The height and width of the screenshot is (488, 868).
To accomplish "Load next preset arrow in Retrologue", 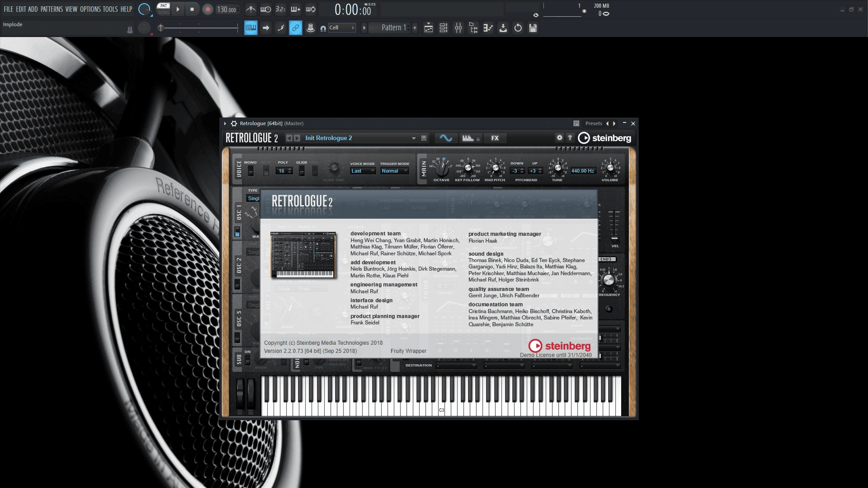I will [297, 138].
